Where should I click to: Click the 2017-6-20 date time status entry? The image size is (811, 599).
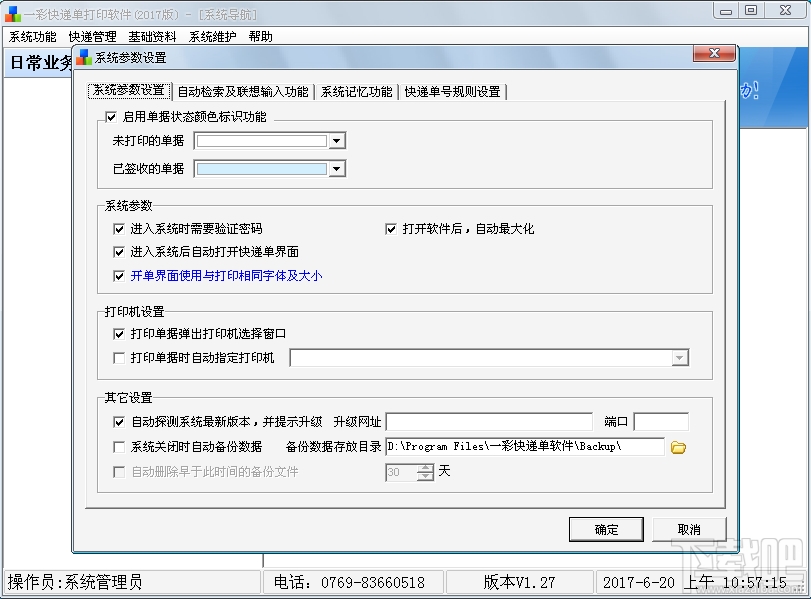pos(695,583)
